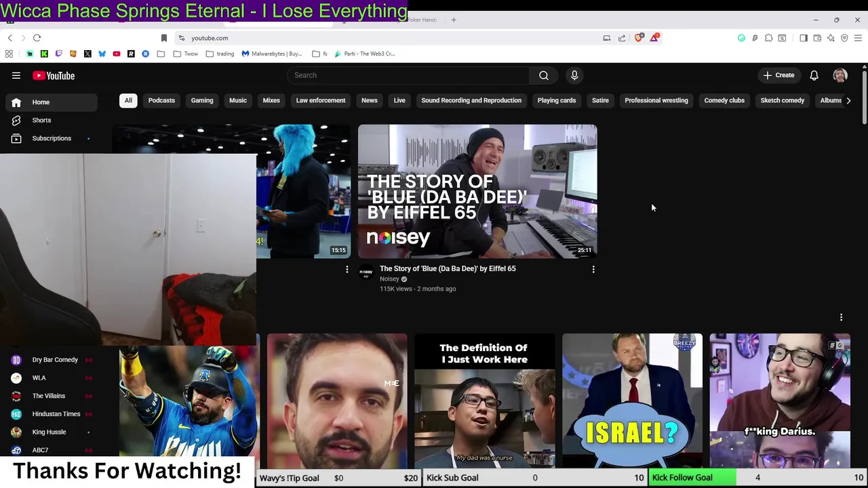The height and width of the screenshot is (488, 868).
Task: Select the Sketch comedy chip
Action: [783, 100]
